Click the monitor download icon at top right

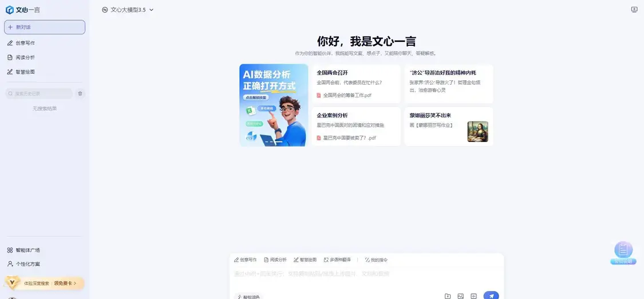click(x=634, y=9)
